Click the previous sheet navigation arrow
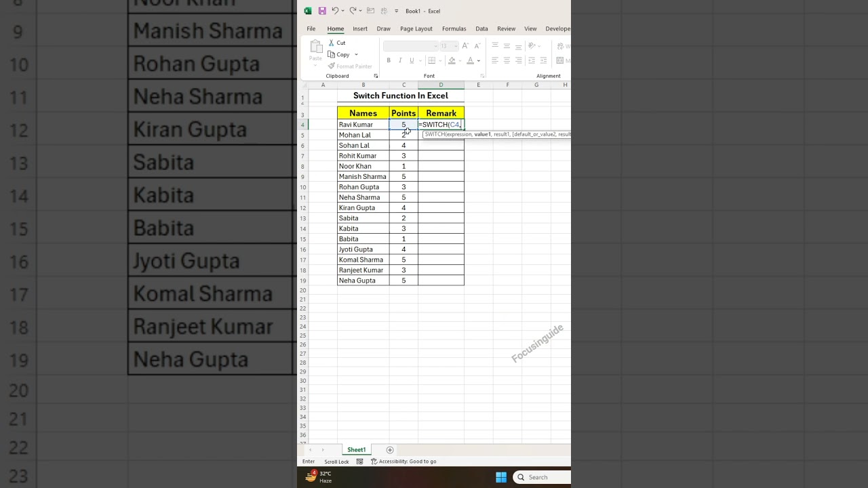Image resolution: width=868 pixels, height=488 pixels. [311, 450]
